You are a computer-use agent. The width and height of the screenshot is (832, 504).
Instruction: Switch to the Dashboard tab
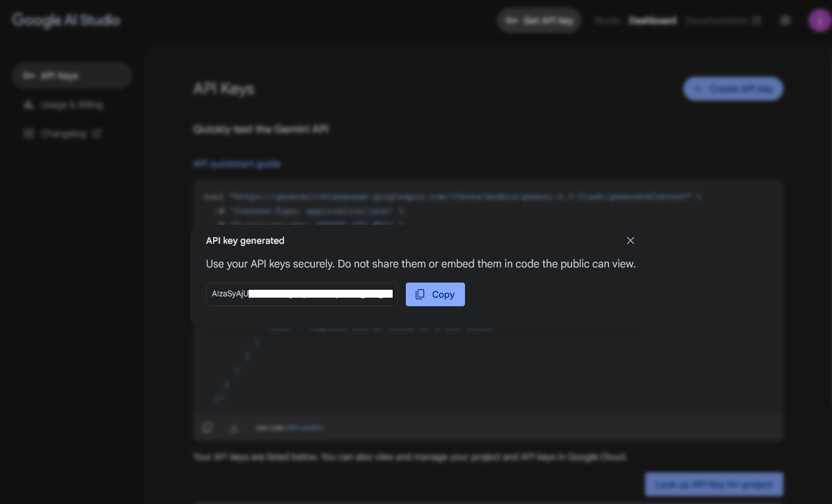(652, 20)
